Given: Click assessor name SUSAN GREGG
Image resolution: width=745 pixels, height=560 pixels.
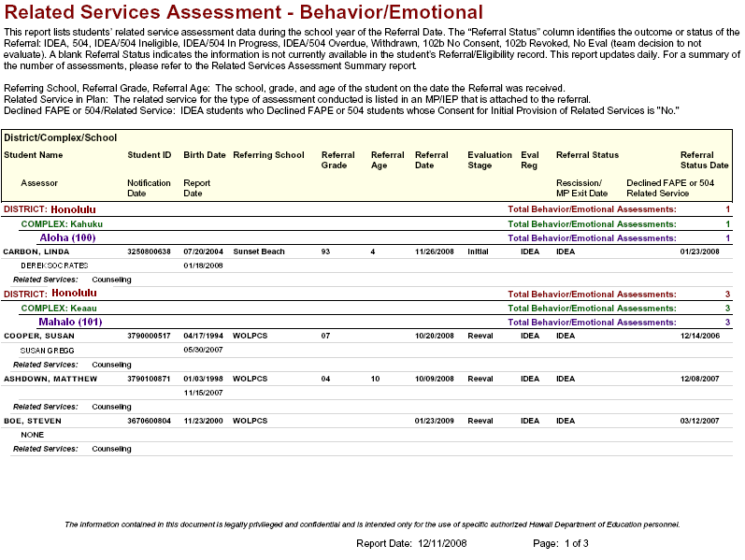Looking at the screenshot, I should (x=47, y=350).
